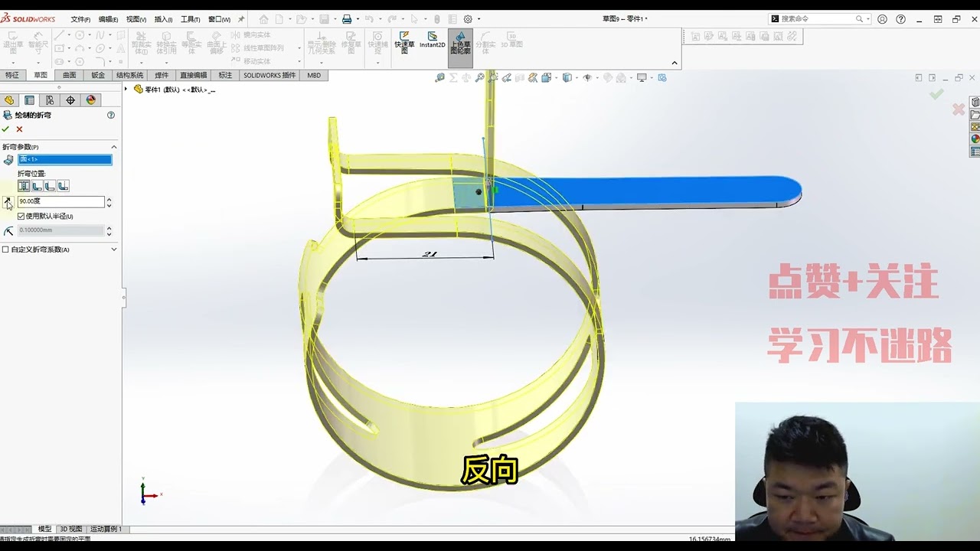The height and width of the screenshot is (551, 980).
Task: Click the Print icon in top toolbar
Action: (347, 19)
